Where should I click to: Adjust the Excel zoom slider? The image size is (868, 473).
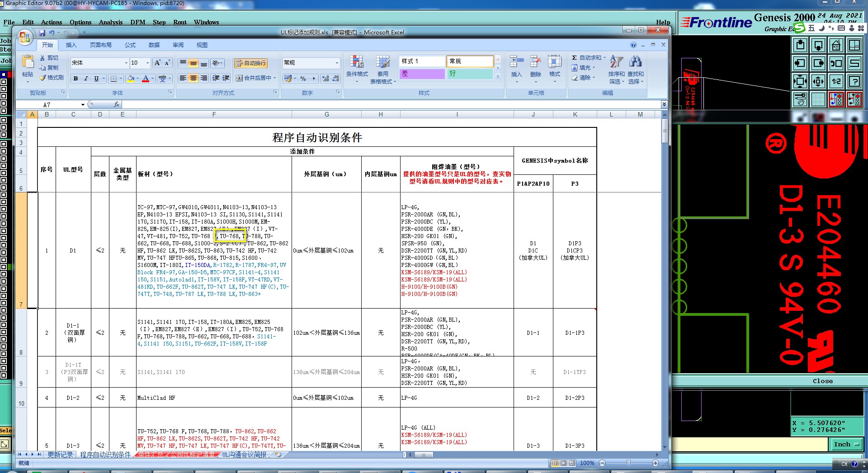[x=628, y=463]
